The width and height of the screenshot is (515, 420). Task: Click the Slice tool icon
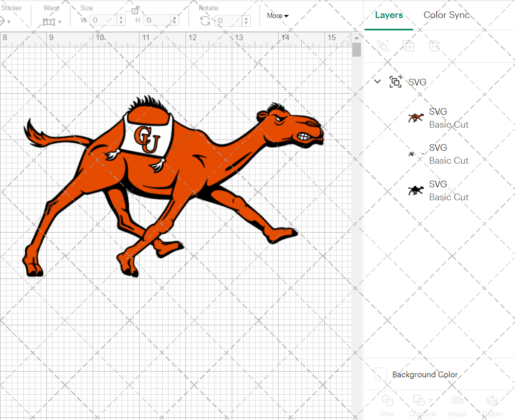[387, 401]
